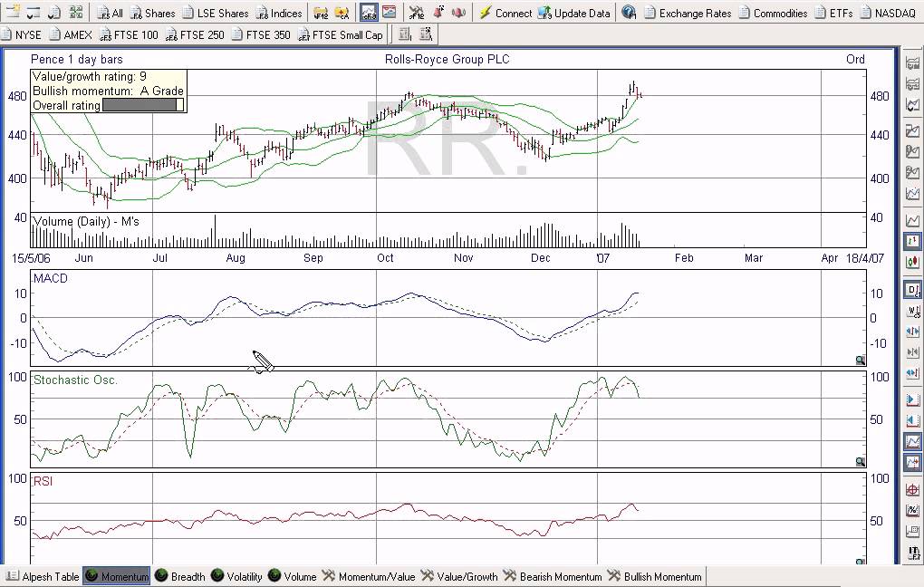Click the red crosshair target sidebar icon
This screenshot has height=587, width=924.
click(x=912, y=490)
